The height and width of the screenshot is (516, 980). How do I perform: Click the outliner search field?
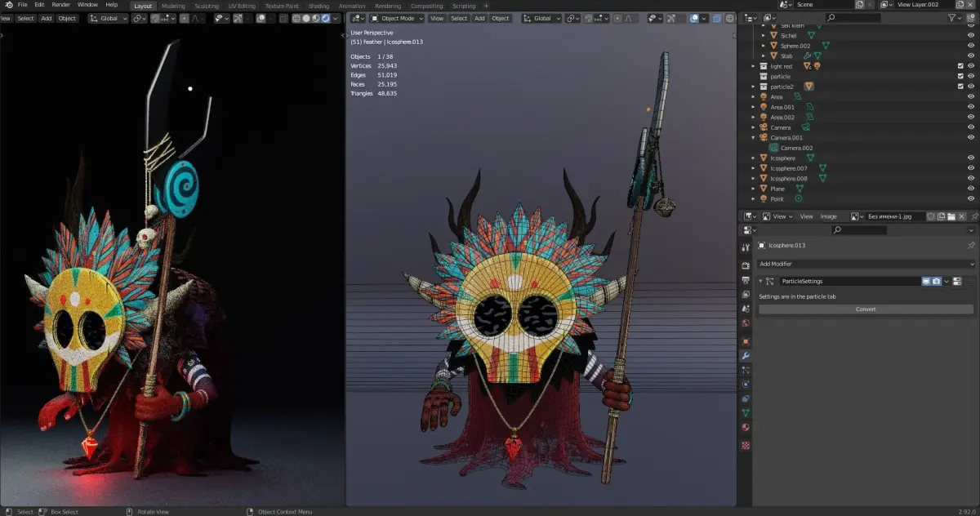pyautogui.click(x=852, y=17)
